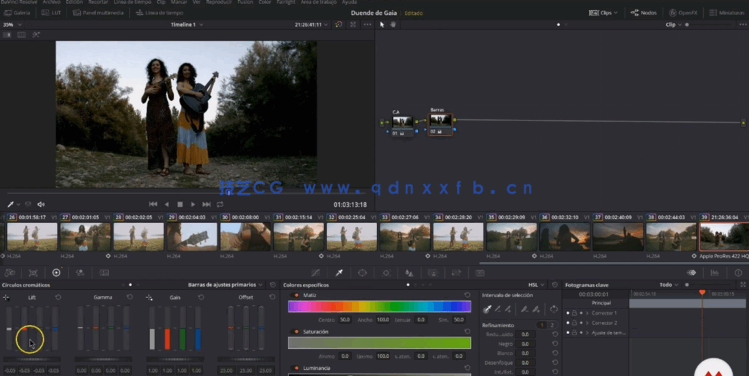Open the Key palette

pyautogui.click(x=433, y=273)
